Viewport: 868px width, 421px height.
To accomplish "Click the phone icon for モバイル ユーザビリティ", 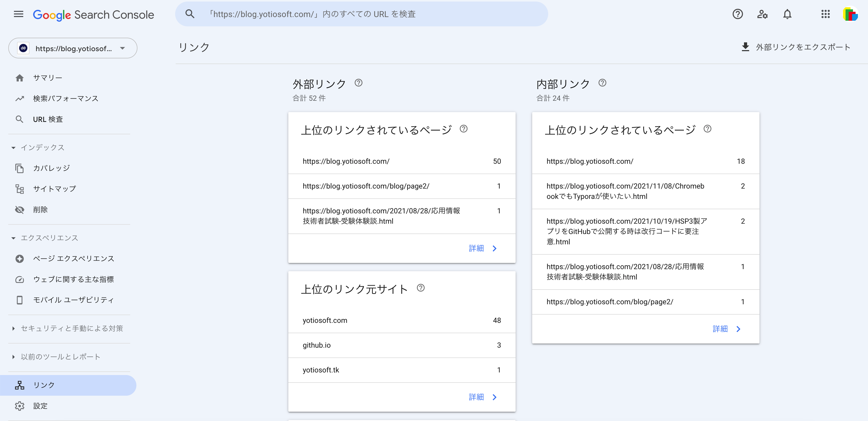I will click(x=20, y=300).
